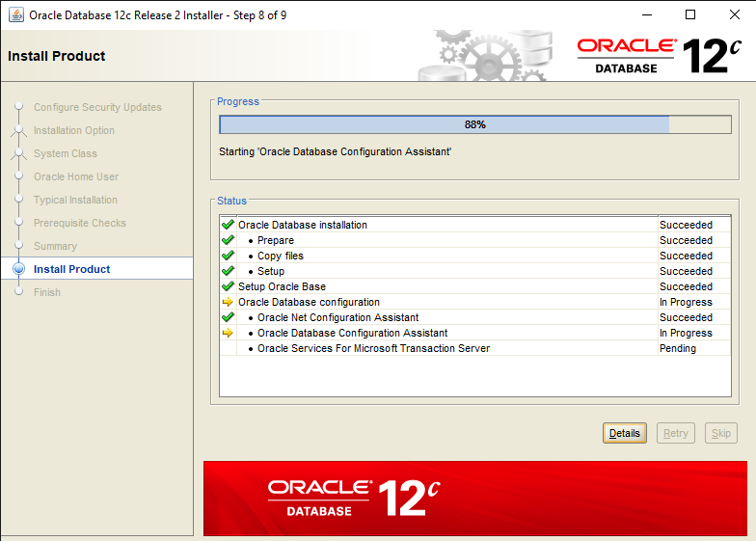Click step bullet for Summary

tap(19, 246)
